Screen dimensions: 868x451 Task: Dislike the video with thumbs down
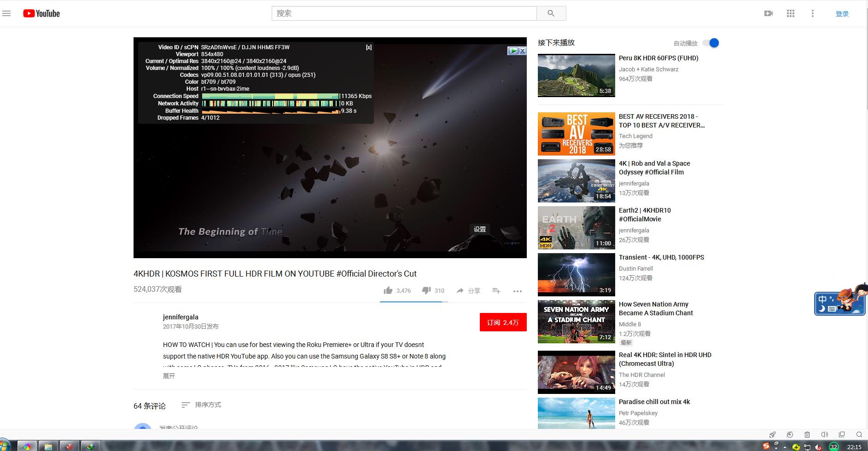pos(427,290)
